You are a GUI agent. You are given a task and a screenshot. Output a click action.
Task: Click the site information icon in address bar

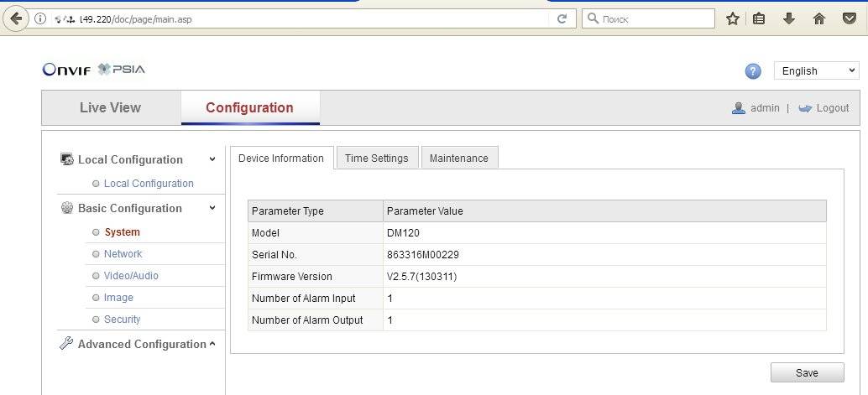39,18
